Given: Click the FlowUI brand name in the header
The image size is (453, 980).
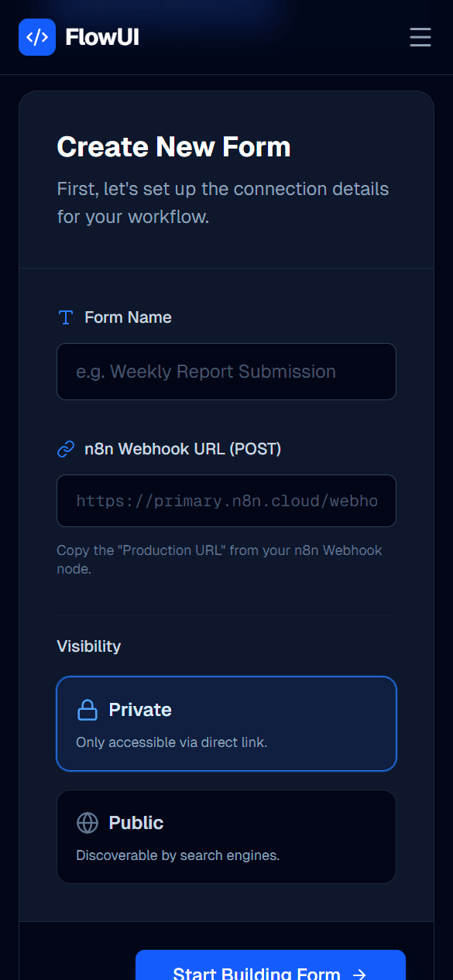Looking at the screenshot, I should click(101, 36).
